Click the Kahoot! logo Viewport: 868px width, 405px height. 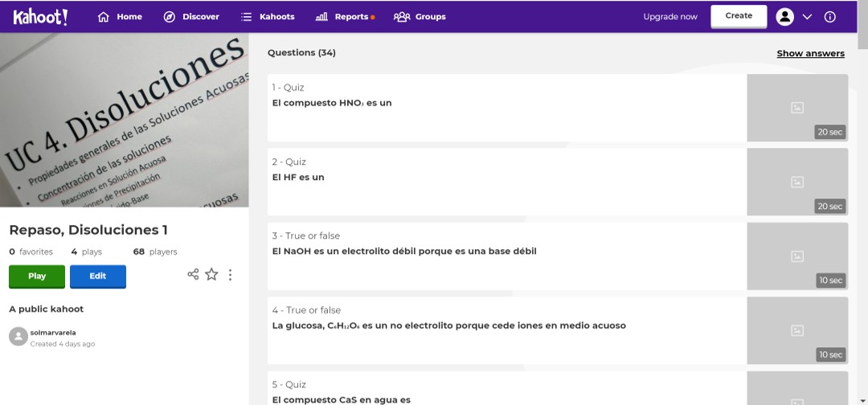(x=40, y=17)
